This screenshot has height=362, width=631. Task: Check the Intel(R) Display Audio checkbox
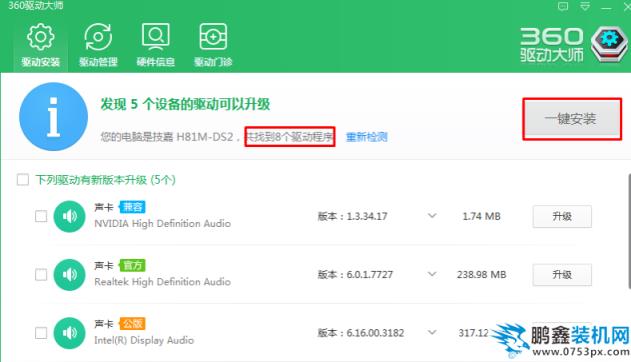click(41, 333)
